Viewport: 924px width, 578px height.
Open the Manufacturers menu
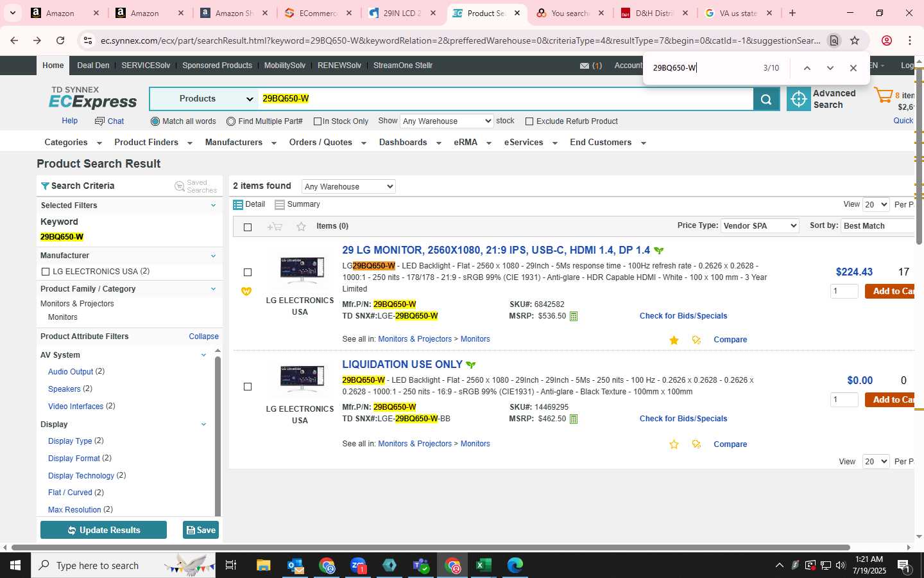(x=241, y=143)
